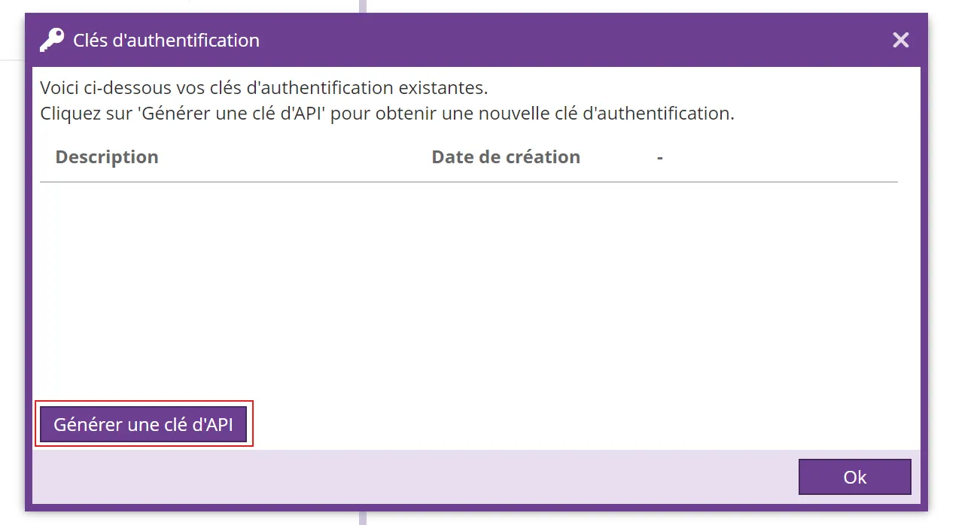Click the Générer une clé d'API button
The width and height of the screenshot is (980, 525).
[x=143, y=425]
